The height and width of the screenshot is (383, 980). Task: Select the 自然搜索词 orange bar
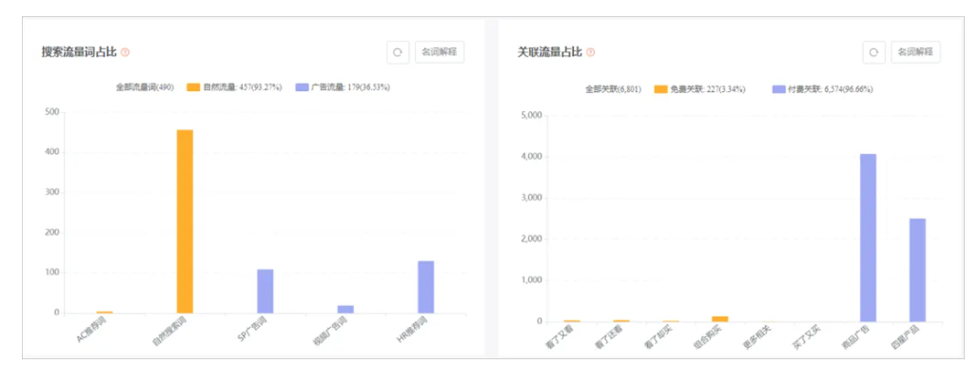(x=185, y=221)
